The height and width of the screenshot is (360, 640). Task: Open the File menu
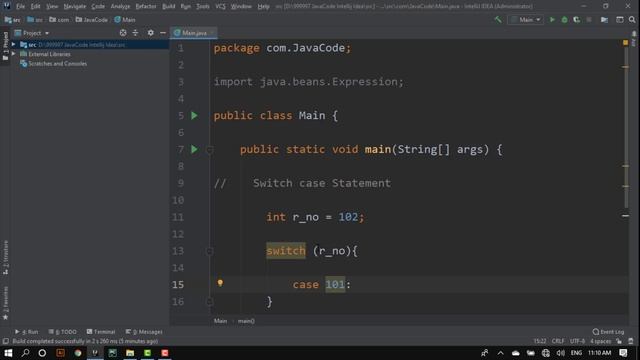coord(20,7)
